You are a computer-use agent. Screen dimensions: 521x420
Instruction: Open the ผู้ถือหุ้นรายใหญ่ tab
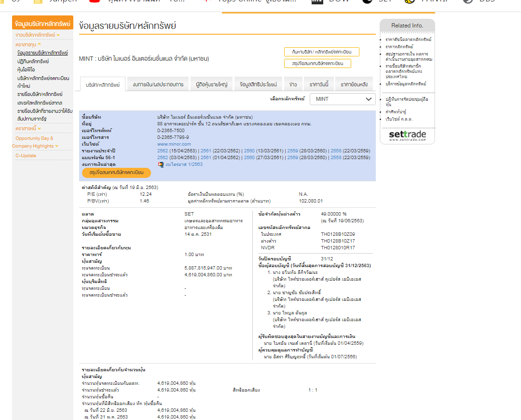(x=212, y=84)
